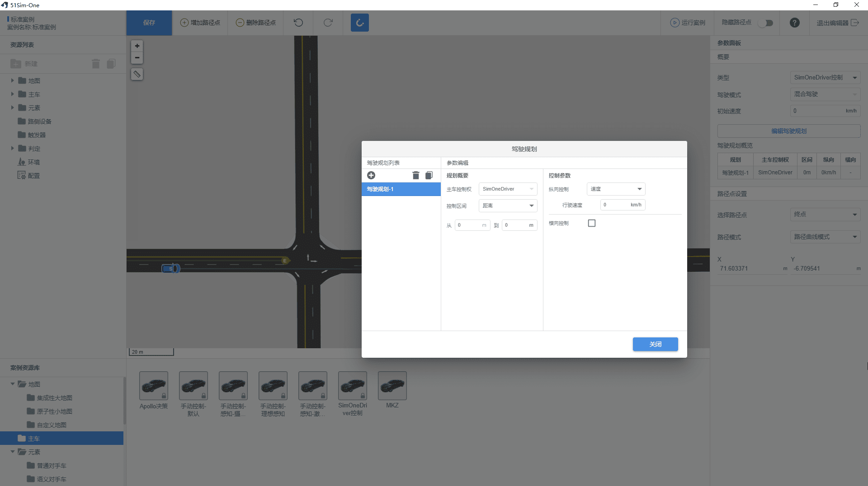The height and width of the screenshot is (486, 868).
Task: Click the undo arrow in the toolbar
Action: point(298,23)
